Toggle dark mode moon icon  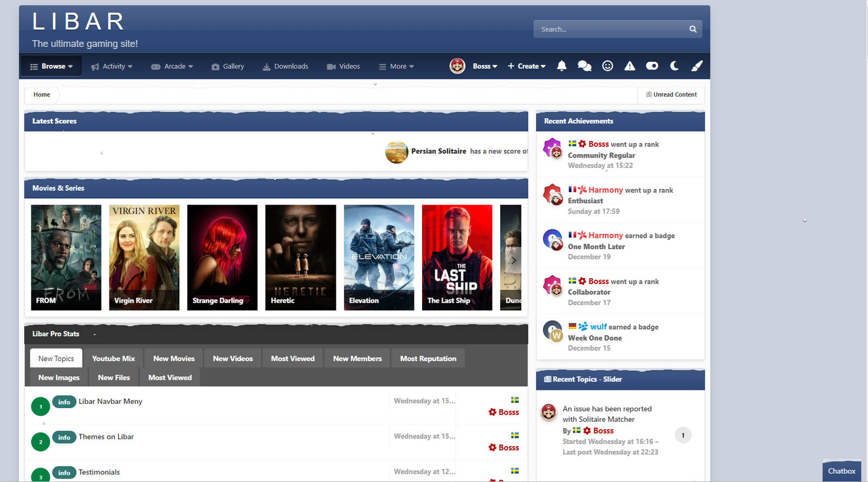[674, 66]
